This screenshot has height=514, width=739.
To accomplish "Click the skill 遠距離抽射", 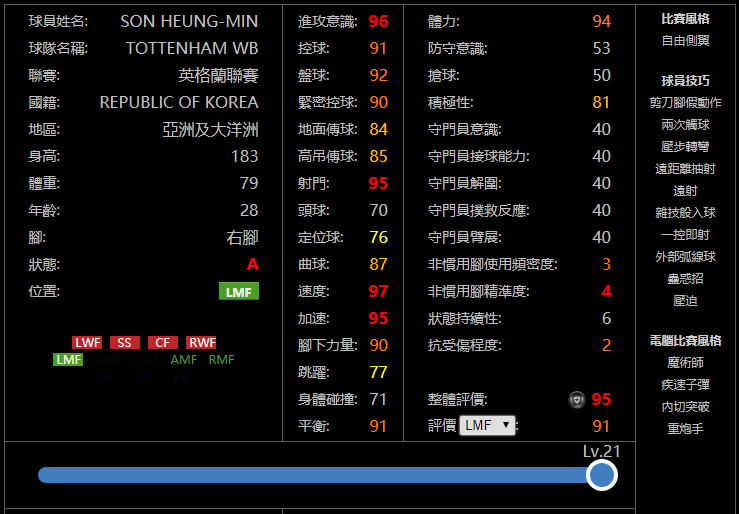I will (686, 169).
